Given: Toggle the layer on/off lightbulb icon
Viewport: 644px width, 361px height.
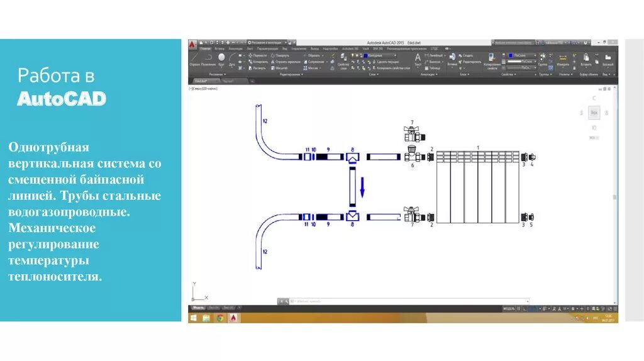Looking at the screenshot, I should tap(353, 55).
